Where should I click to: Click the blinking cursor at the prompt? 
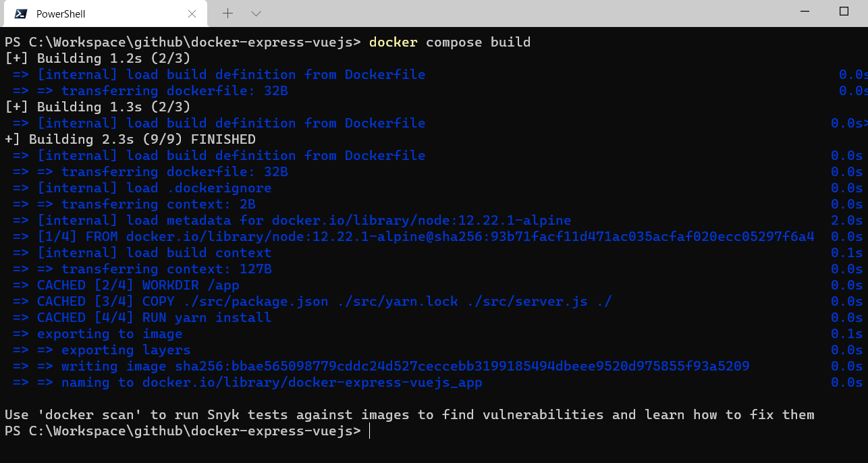(x=369, y=430)
